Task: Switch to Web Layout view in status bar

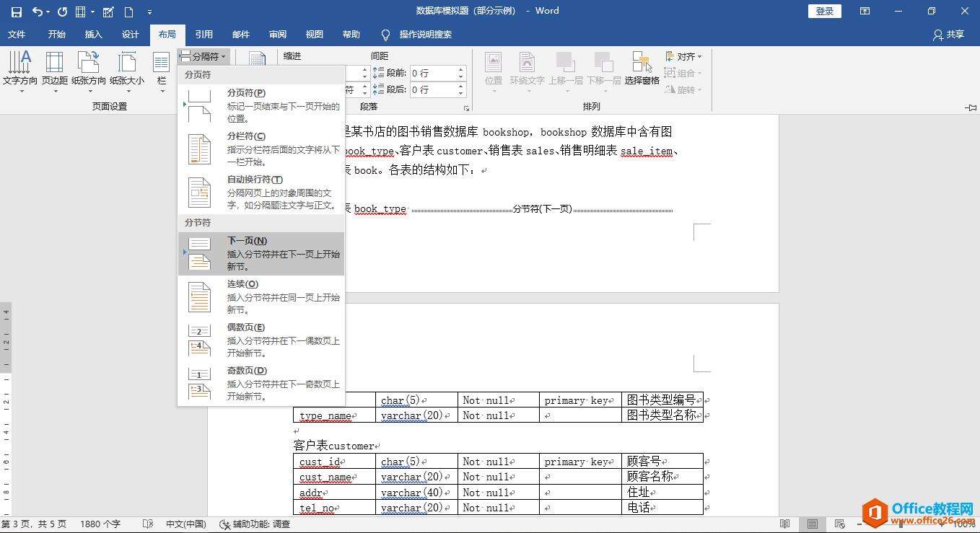Action: pyautogui.click(x=840, y=524)
